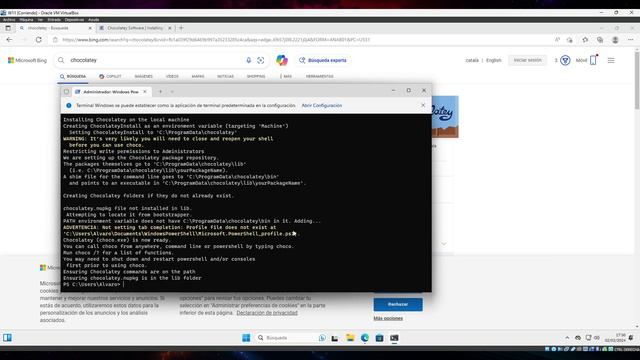Go back in the Edge browser
Screen dimensions: 640x360
click(9, 40)
